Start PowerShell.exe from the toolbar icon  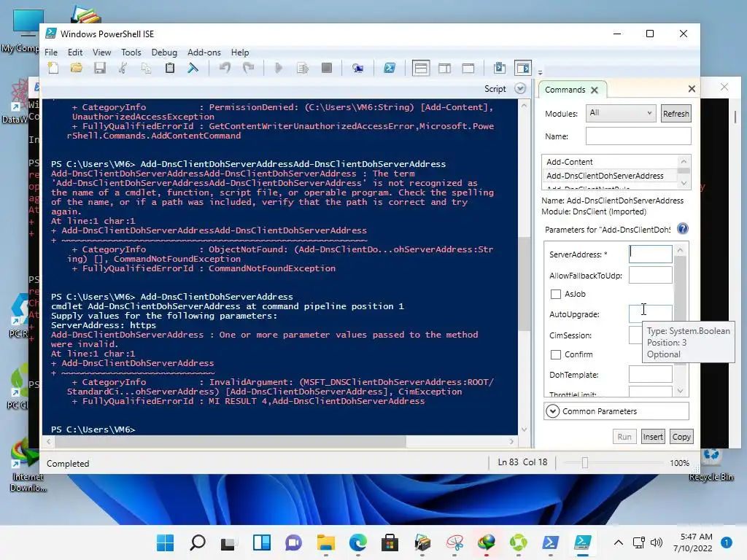(x=390, y=68)
